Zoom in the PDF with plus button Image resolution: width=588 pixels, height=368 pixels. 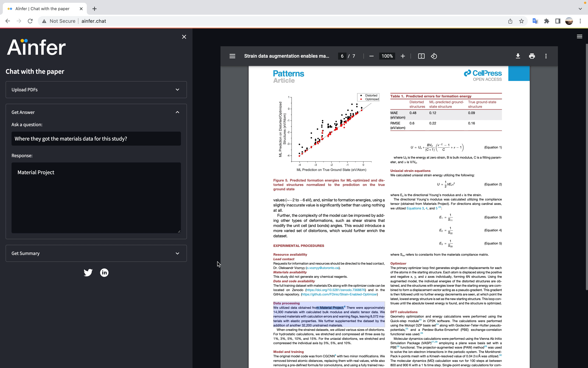coord(403,56)
